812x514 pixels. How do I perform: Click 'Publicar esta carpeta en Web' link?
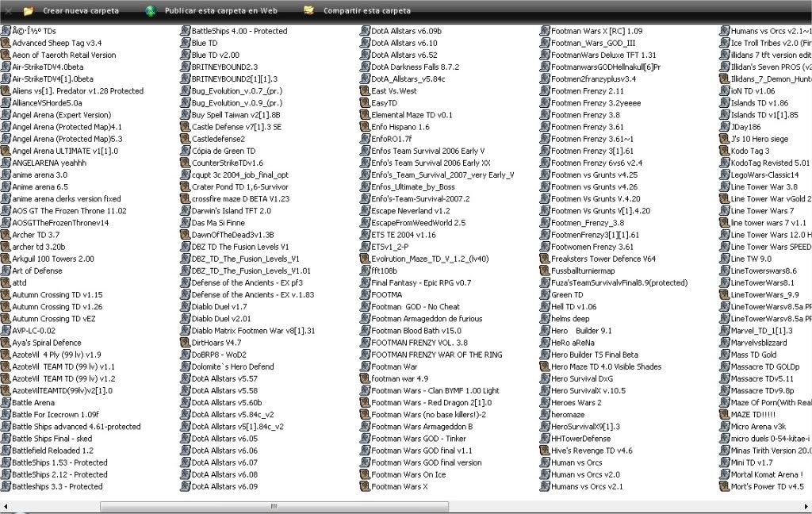[x=221, y=10]
